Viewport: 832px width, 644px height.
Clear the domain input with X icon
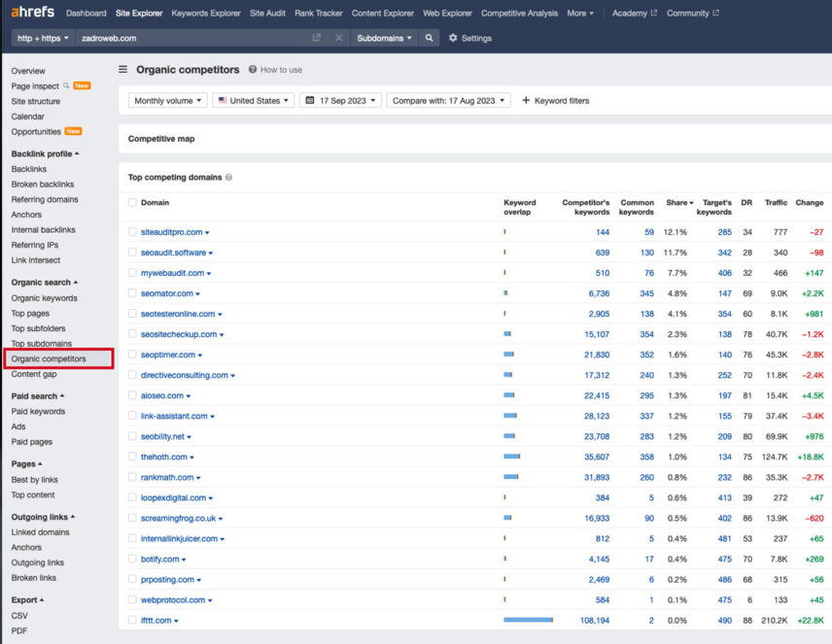[x=339, y=38]
